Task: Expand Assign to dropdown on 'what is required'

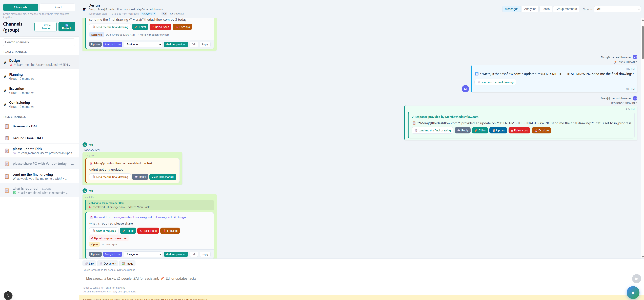Action: pos(143,254)
